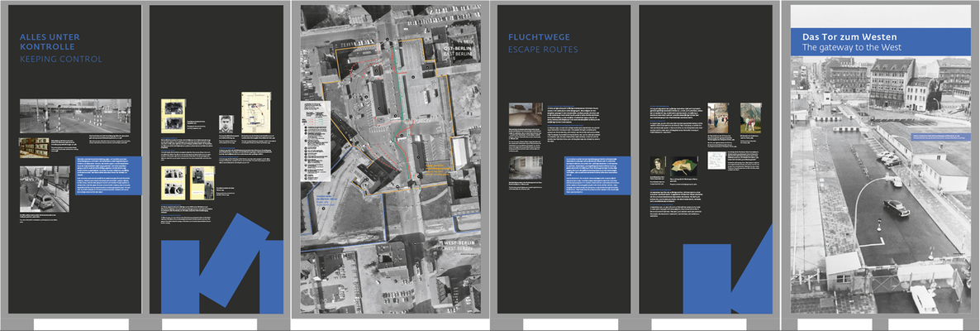Screen dimensions: 980x331
Task: Click the blue text box on Fluchtwege panel
Action: 597,175
